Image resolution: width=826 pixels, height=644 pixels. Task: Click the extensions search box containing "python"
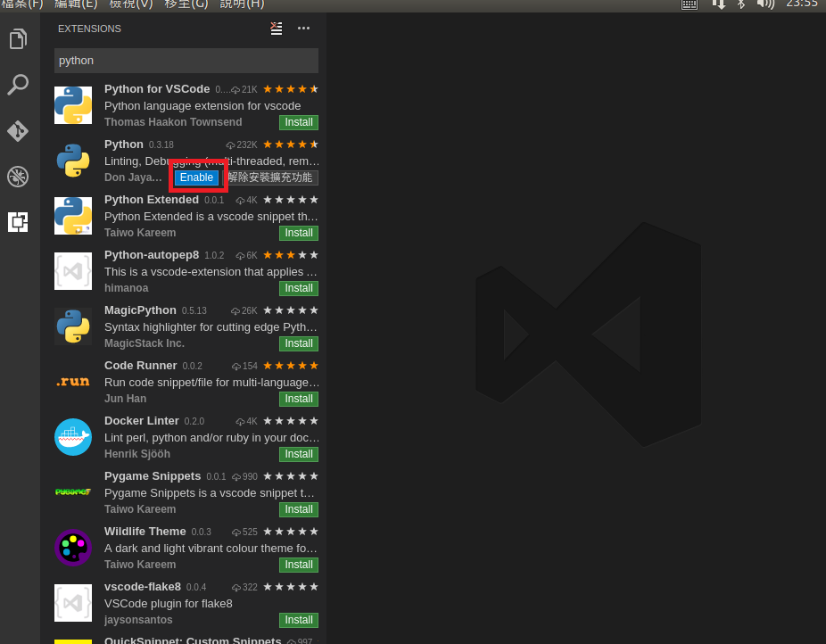[x=186, y=61]
